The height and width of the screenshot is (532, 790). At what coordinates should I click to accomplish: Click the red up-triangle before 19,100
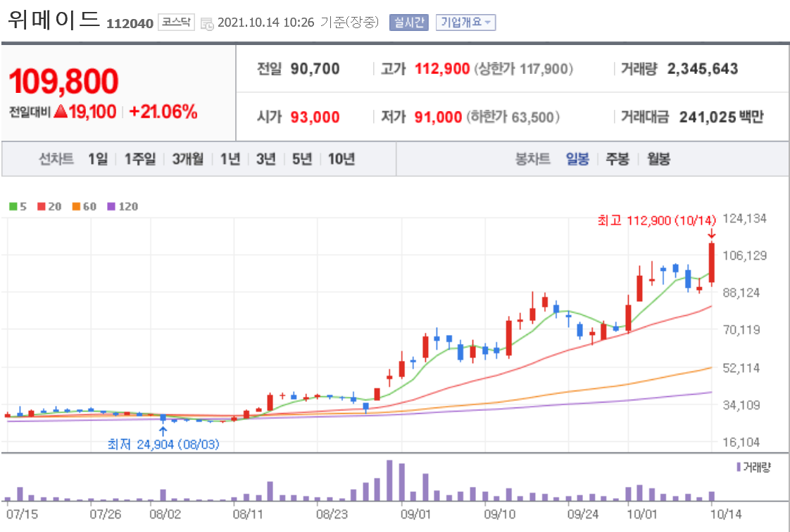(x=61, y=111)
